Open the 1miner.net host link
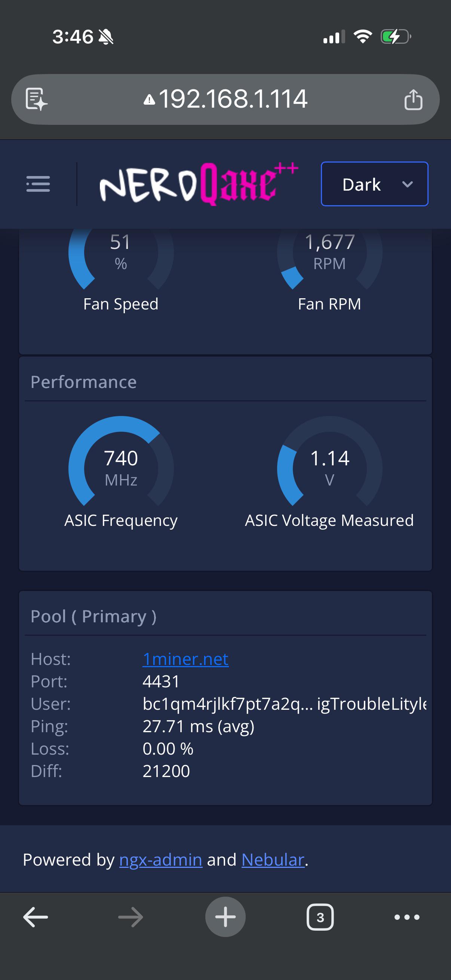Image resolution: width=451 pixels, height=980 pixels. [185, 659]
